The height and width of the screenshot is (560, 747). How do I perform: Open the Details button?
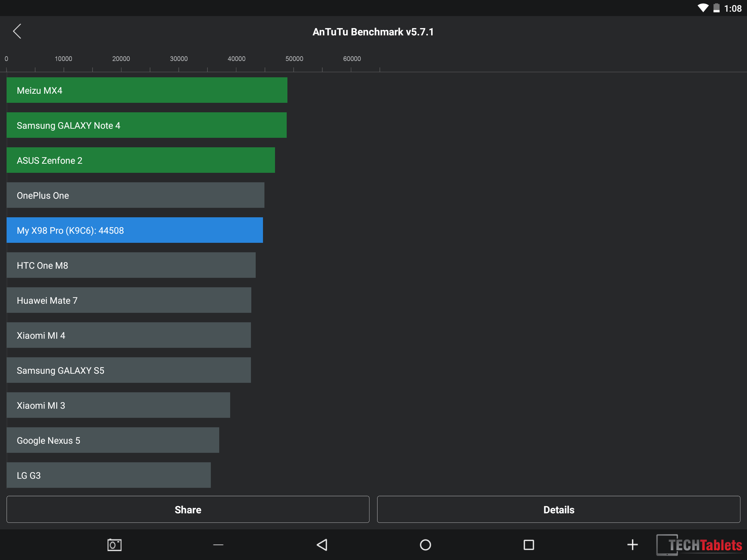click(x=559, y=509)
